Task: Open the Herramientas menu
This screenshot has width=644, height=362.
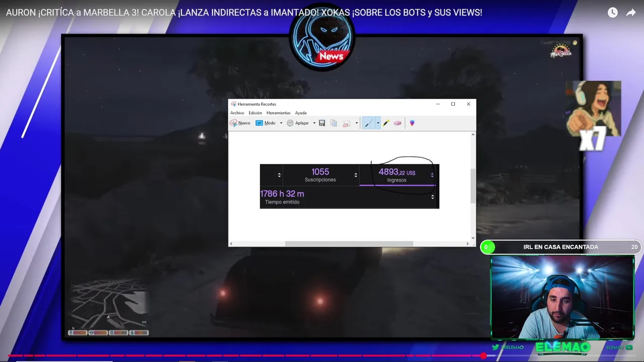Action: (278, 113)
